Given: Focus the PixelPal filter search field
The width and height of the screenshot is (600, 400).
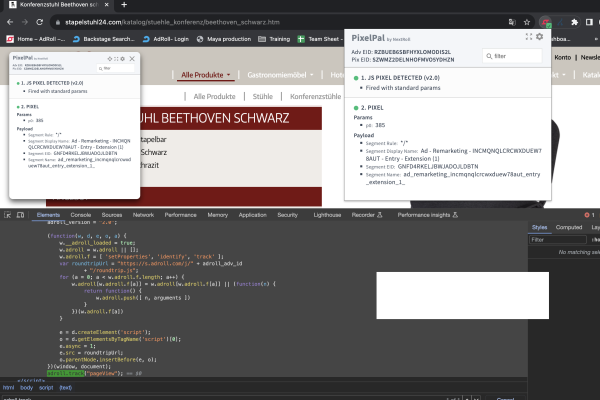Looking at the screenshot, I should pos(518,56).
